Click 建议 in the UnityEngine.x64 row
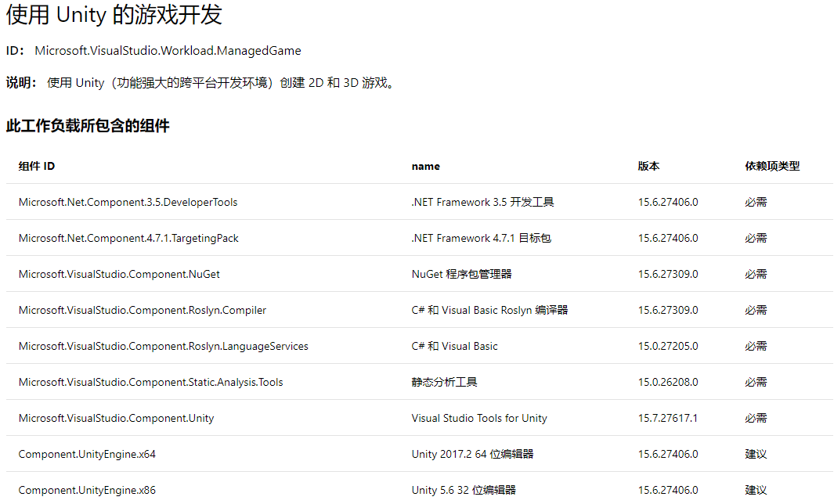The width and height of the screenshot is (834, 504). pyautogui.click(x=756, y=454)
